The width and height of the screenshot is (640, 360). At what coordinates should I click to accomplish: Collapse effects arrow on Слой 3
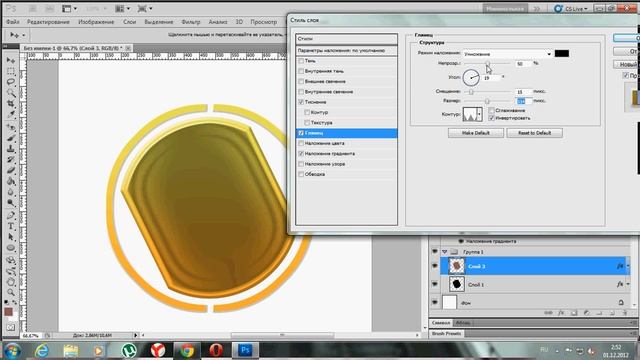(628, 266)
